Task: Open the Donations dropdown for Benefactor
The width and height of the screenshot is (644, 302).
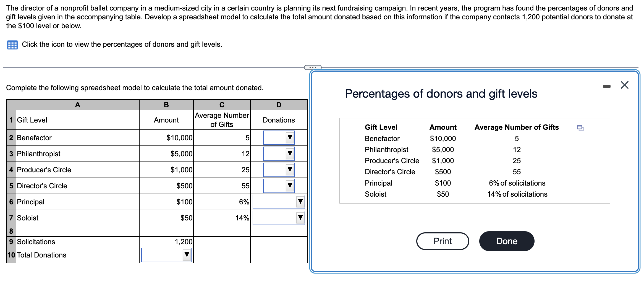Action: pyautogui.click(x=290, y=137)
